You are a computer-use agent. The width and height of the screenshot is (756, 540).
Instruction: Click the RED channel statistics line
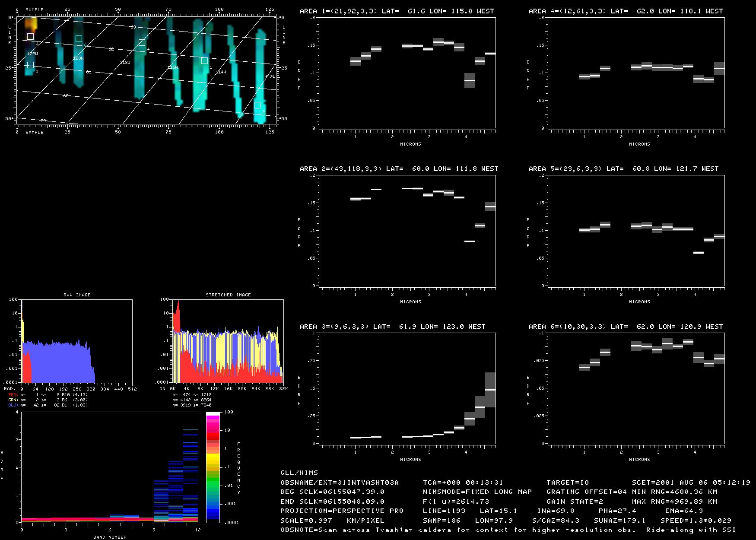pos(48,395)
